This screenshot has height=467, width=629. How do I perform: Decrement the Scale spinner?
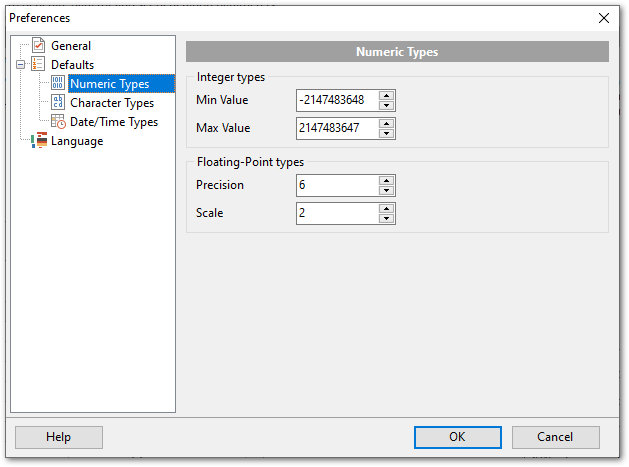386,218
